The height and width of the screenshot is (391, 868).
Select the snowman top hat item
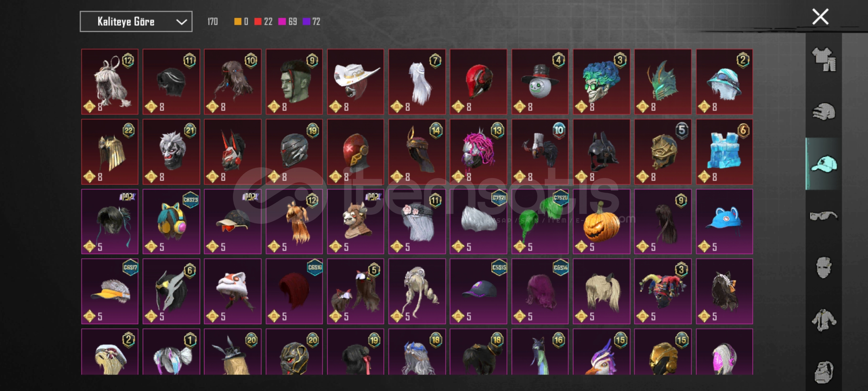click(x=540, y=82)
